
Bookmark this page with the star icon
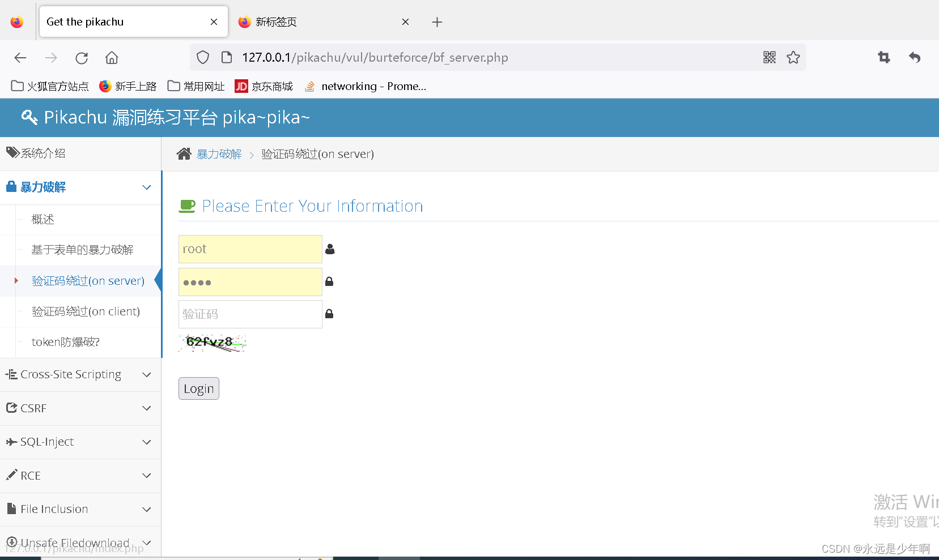click(x=793, y=57)
